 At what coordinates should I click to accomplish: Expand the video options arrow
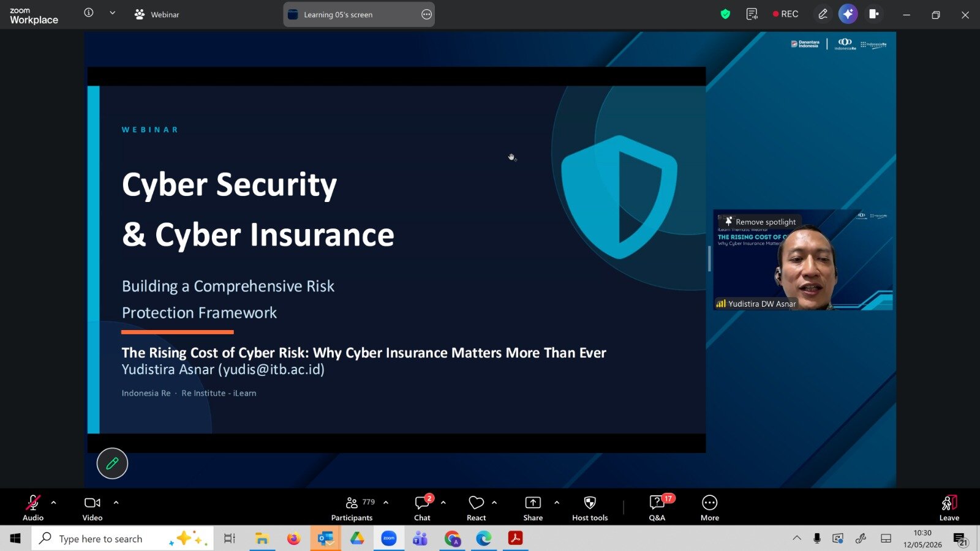[116, 503]
